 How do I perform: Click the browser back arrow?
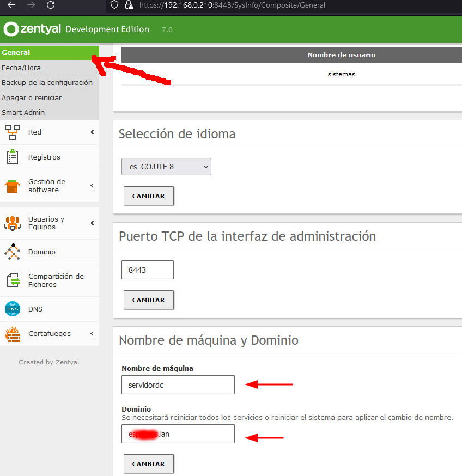pos(11,5)
